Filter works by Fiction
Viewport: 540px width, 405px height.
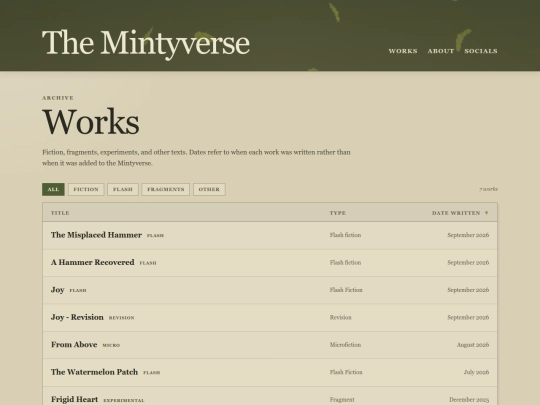[x=86, y=189]
